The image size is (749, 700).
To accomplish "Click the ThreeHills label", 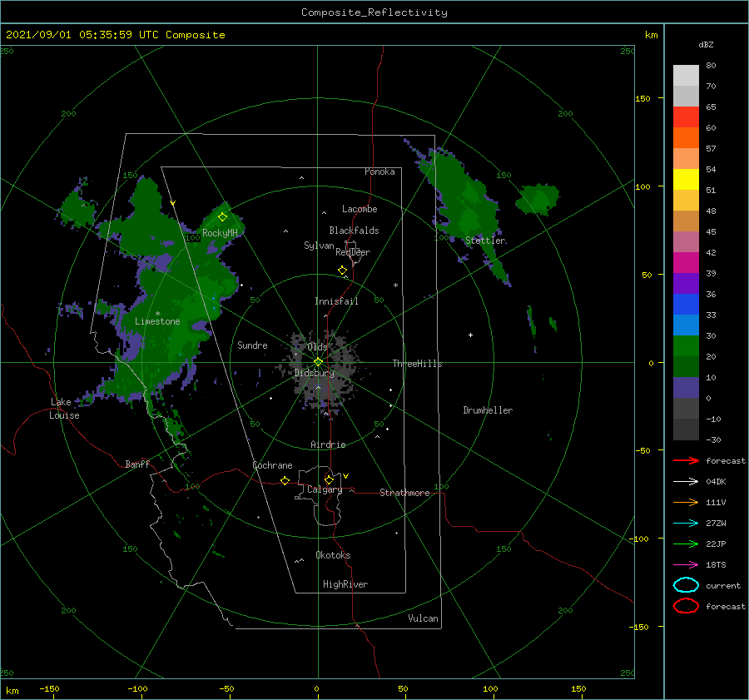I will point(417,364).
